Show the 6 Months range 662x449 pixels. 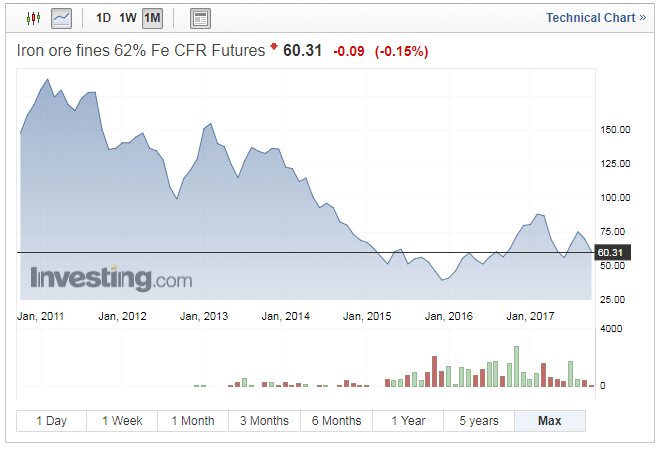(x=336, y=421)
